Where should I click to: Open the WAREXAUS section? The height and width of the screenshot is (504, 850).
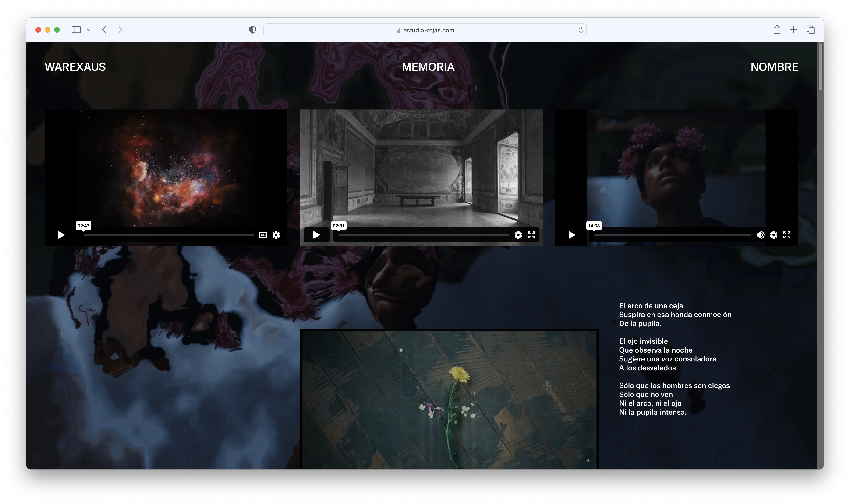(x=75, y=67)
